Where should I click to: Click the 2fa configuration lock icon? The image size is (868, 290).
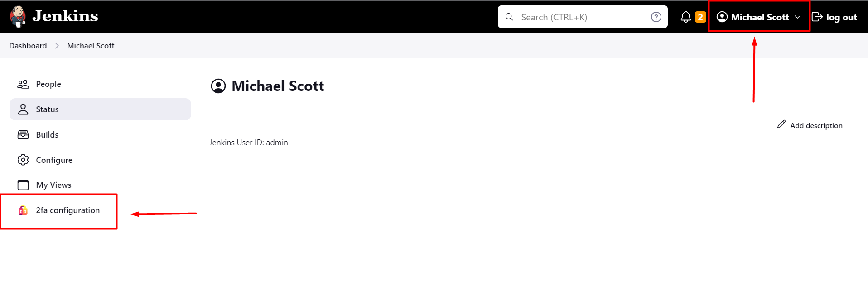(x=23, y=210)
